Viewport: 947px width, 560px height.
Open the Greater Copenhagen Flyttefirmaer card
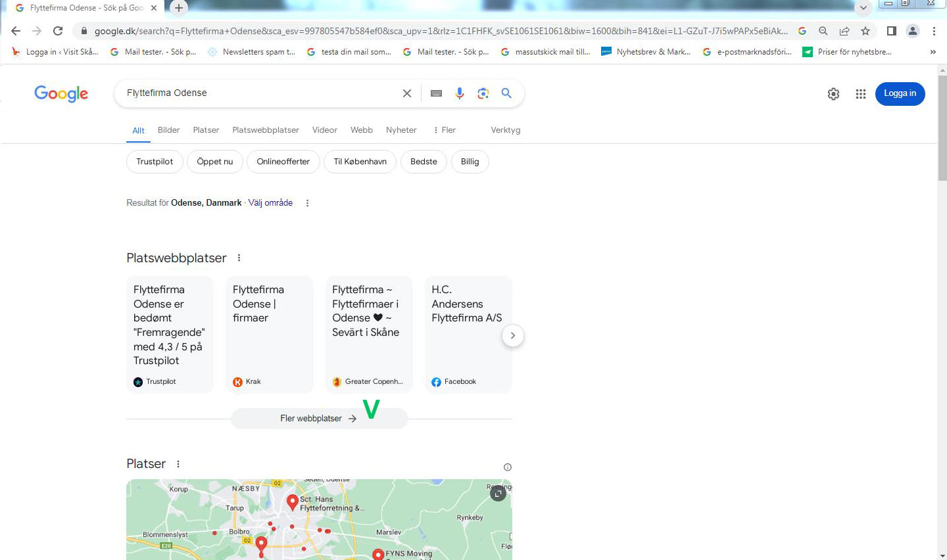click(x=369, y=335)
